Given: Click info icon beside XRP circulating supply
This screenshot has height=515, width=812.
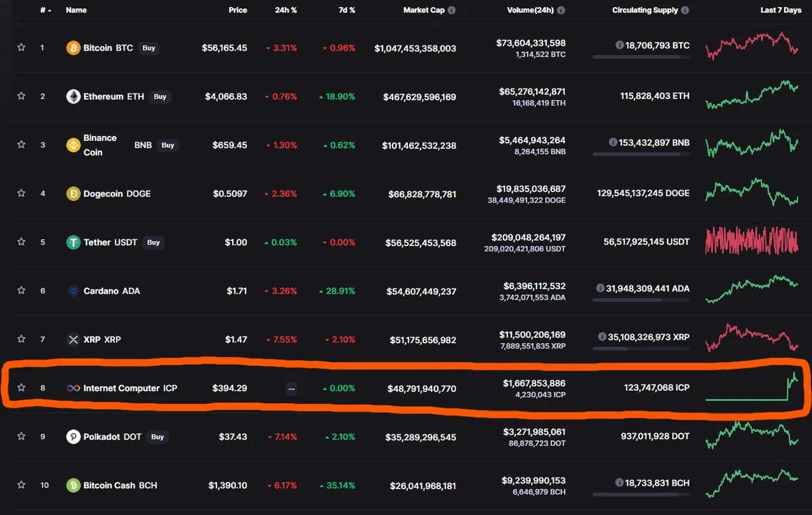Looking at the screenshot, I should [602, 337].
